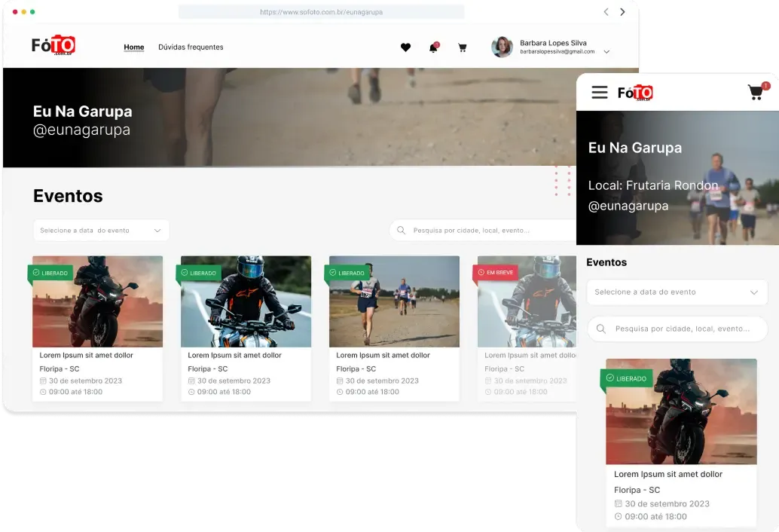Click the search icon in the mobile search field
Image resolution: width=779 pixels, height=532 pixels.
[602, 329]
